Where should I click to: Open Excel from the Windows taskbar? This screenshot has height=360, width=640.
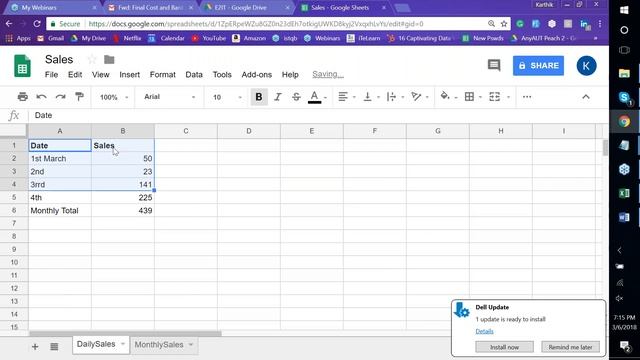pyautogui.click(x=624, y=193)
